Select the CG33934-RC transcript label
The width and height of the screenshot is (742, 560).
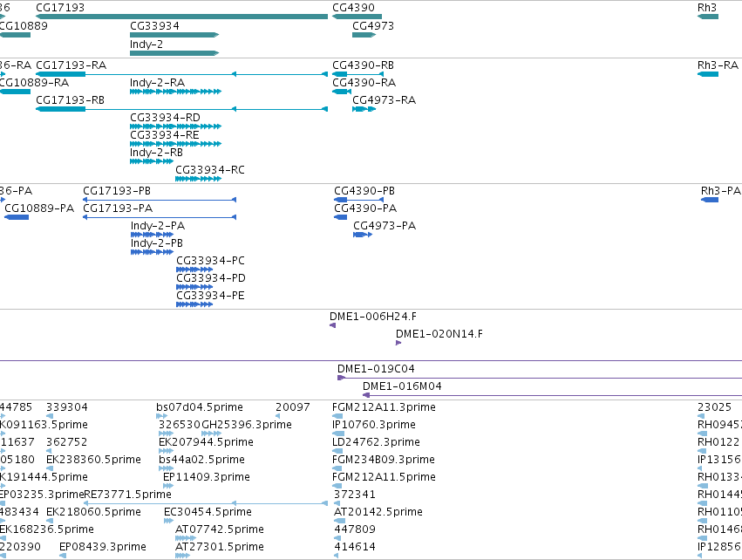tap(210, 170)
